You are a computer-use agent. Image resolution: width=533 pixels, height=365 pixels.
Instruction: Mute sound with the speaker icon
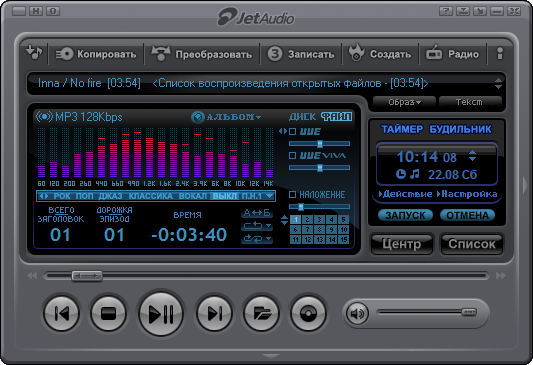[x=357, y=313]
